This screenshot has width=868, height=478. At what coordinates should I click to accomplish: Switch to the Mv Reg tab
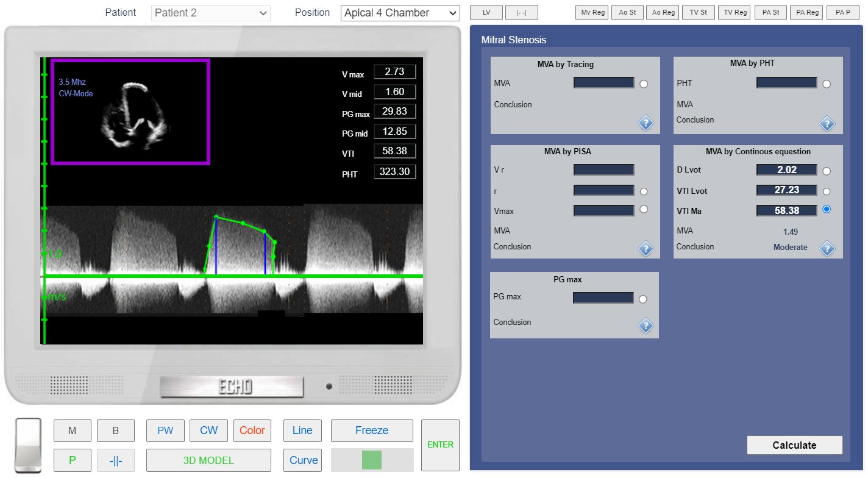[592, 12]
